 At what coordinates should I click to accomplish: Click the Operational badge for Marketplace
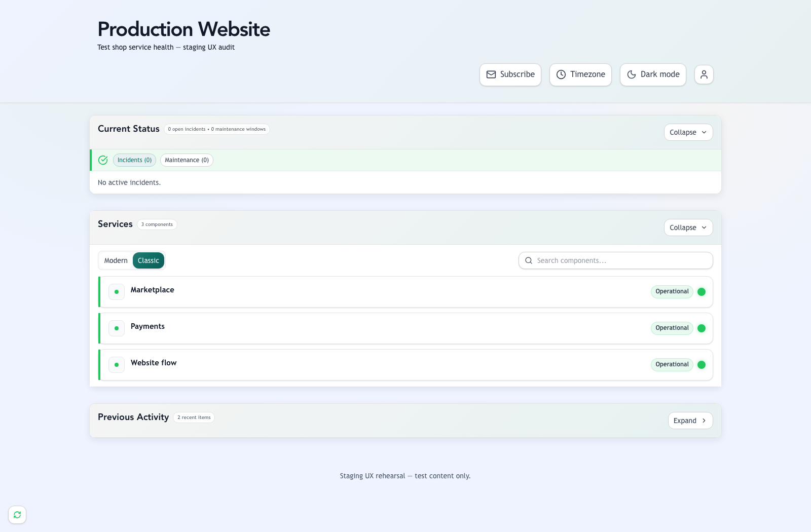672,291
